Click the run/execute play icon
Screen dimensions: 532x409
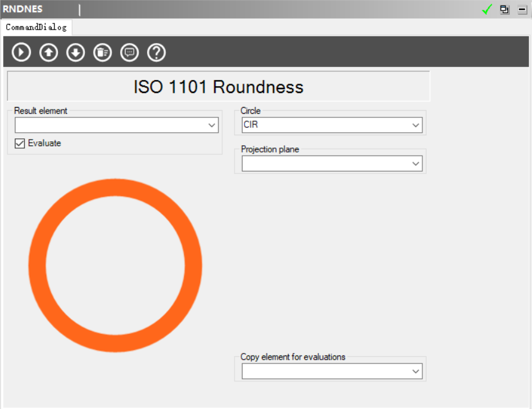point(22,53)
